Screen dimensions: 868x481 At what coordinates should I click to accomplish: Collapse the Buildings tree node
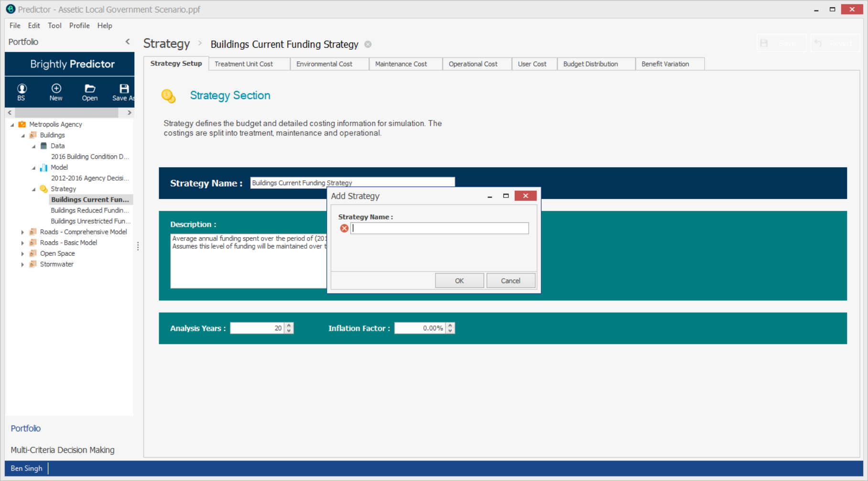pyautogui.click(x=23, y=135)
